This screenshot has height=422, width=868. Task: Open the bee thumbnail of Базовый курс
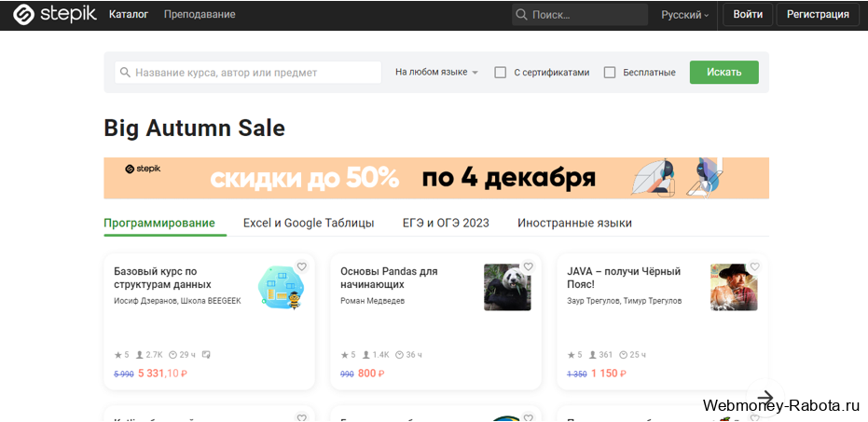coord(282,287)
